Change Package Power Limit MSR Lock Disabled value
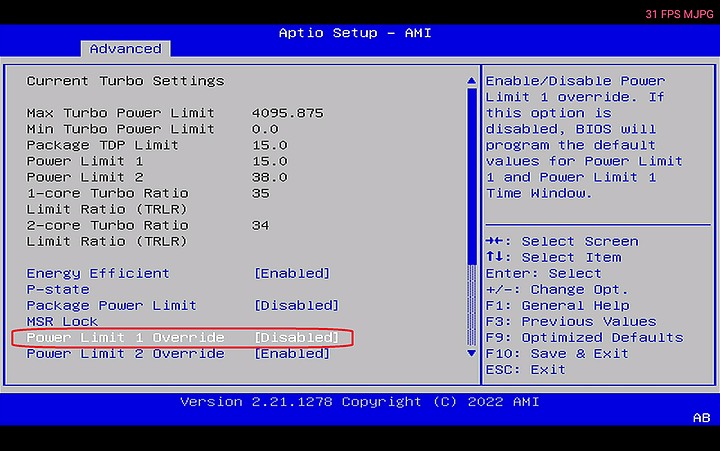Image resolution: width=720 pixels, height=451 pixels. 297,305
